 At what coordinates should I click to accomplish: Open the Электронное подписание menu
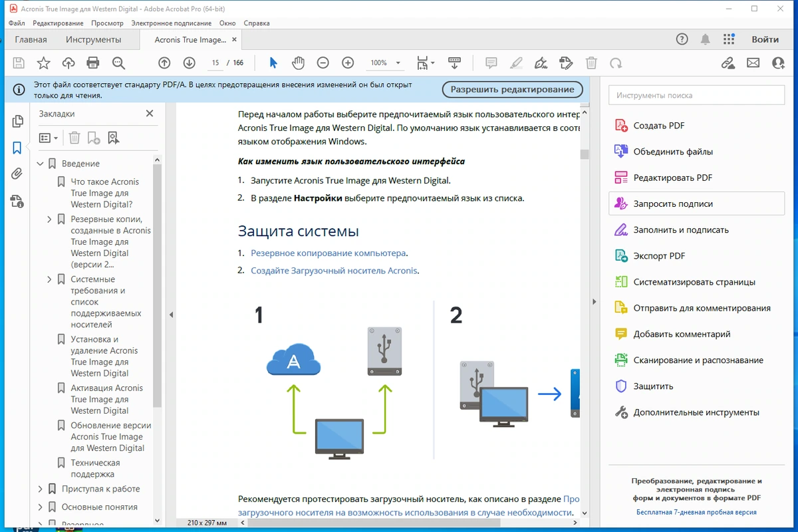coord(172,23)
